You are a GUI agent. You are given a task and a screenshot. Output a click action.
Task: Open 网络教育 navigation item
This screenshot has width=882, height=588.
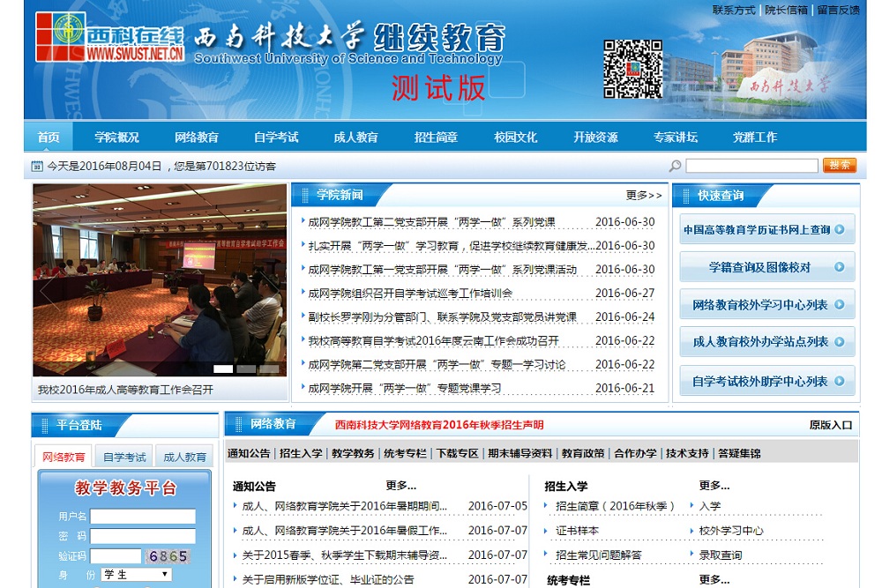(197, 137)
